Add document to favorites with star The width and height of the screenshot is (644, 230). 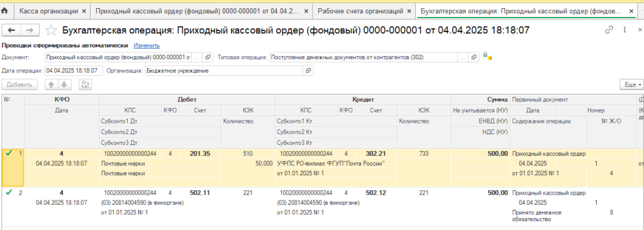click(51, 30)
